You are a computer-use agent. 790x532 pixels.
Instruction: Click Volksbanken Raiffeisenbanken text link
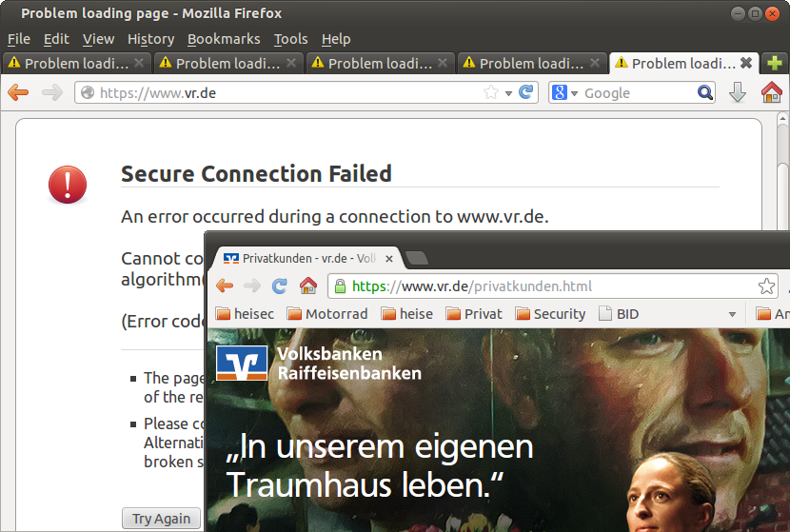coord(349,364)
